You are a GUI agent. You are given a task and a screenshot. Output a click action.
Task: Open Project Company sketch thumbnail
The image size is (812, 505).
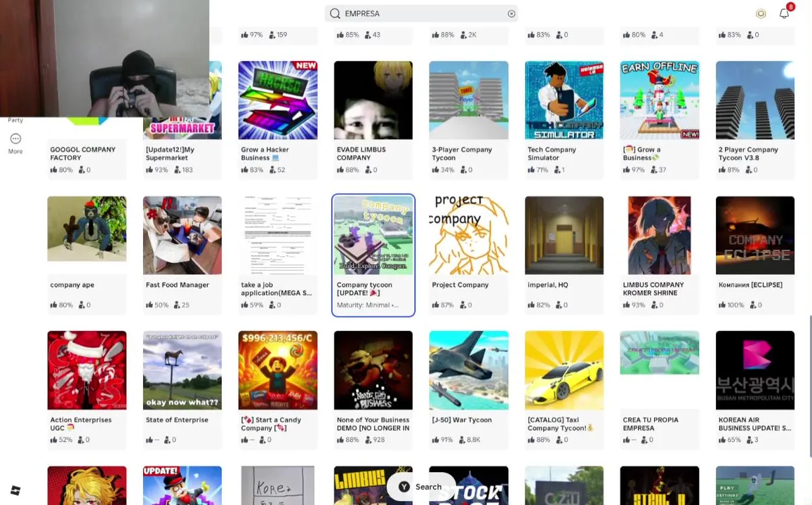tap(469, 236)
